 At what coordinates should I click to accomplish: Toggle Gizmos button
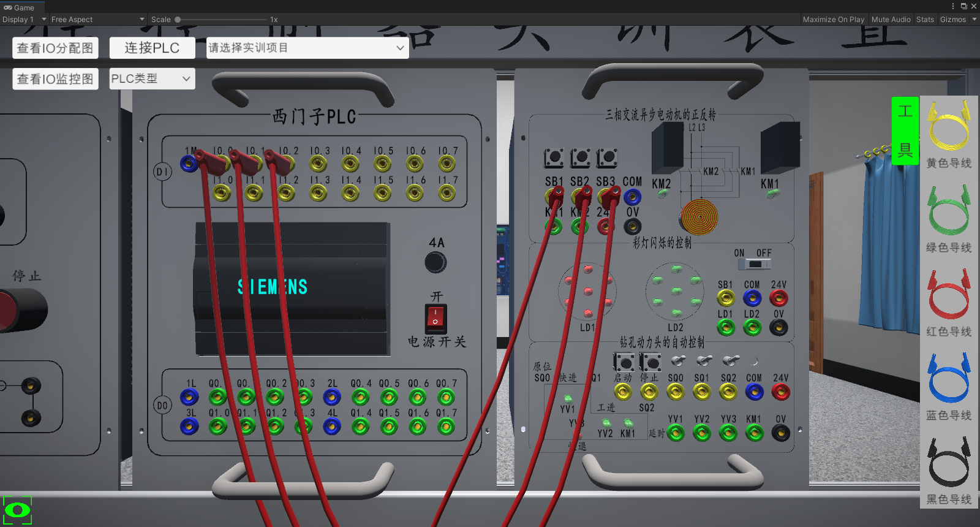pos(953,20)
